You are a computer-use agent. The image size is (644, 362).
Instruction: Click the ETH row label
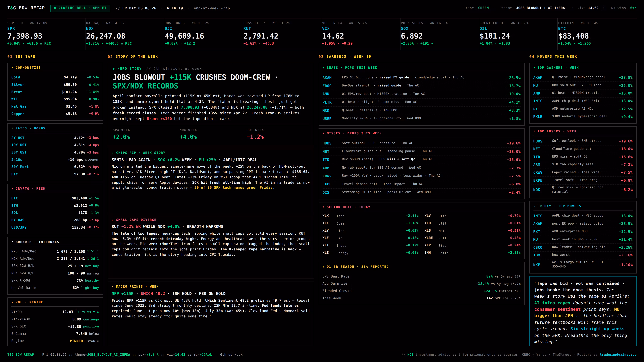click(x=14, y=206)
